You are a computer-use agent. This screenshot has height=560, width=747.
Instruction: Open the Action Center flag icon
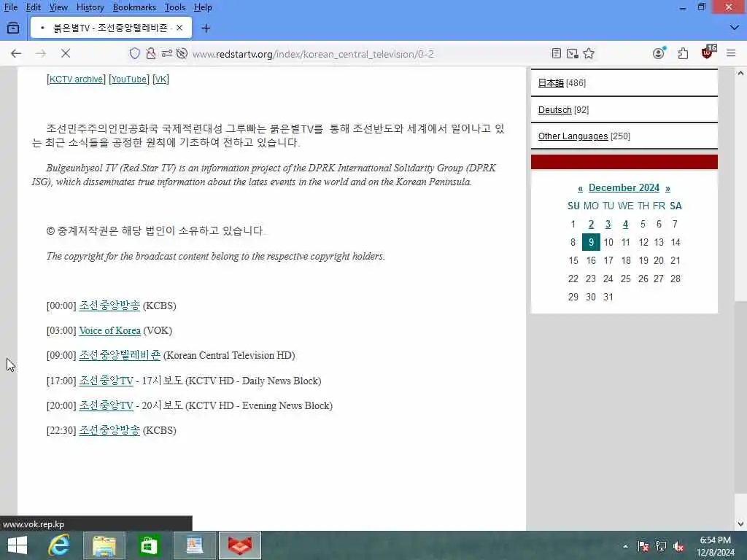tap(643, 546)
